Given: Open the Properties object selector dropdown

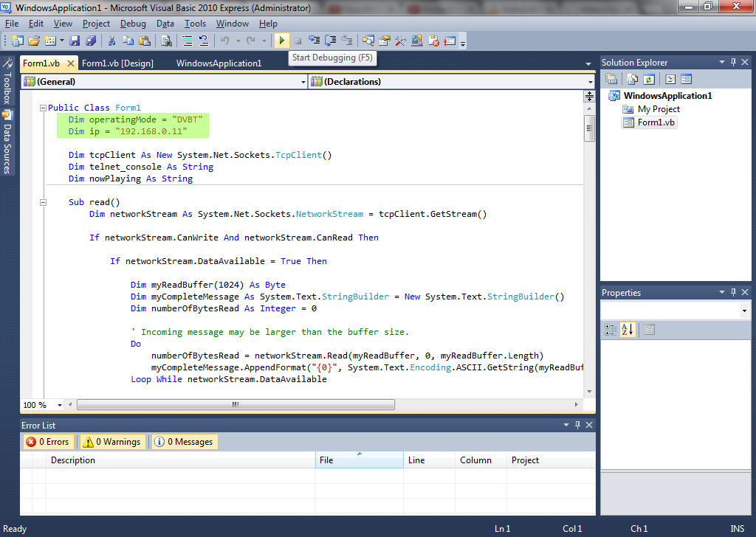Looking at the screenshot, I should tap(744, 311).
